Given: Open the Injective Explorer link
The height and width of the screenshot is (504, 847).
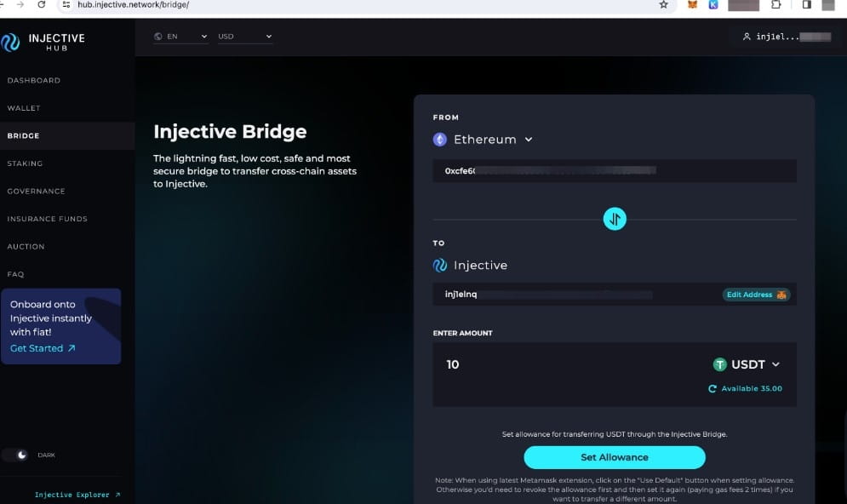Looking at the screenshot, I should click(x=77, y=495).
